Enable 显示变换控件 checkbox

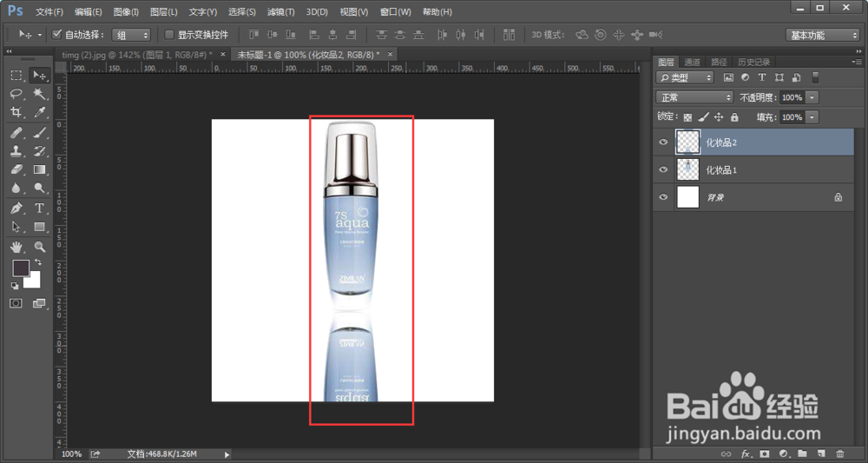169,35
